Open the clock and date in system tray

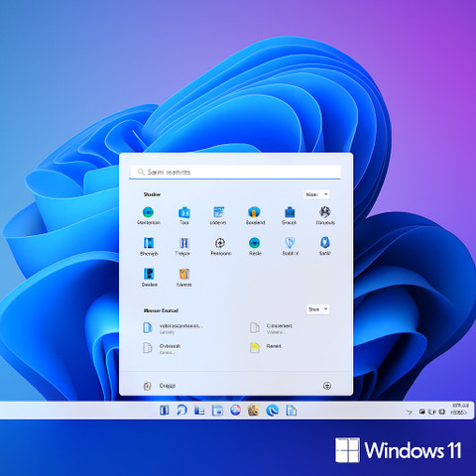tap(460, 409)
